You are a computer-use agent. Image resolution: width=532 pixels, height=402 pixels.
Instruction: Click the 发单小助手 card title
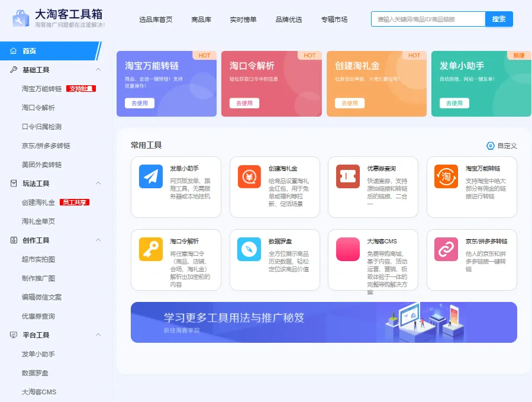[x=184, y=168]
